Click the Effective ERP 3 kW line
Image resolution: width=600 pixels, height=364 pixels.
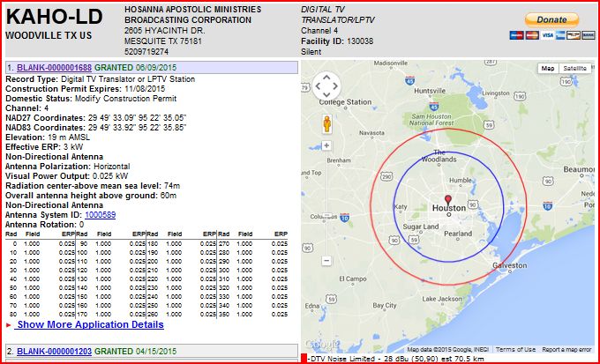pos(44,147)
